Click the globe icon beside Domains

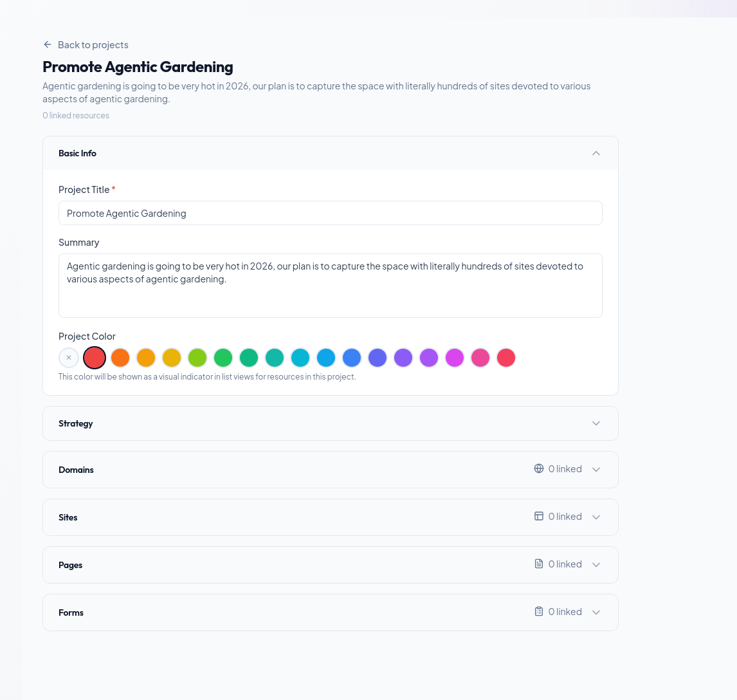(538, 468)
